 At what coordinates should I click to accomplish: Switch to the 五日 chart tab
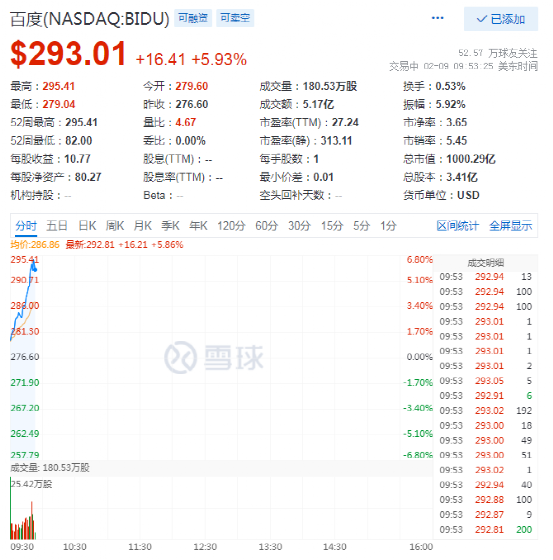[x=57, y=226]
